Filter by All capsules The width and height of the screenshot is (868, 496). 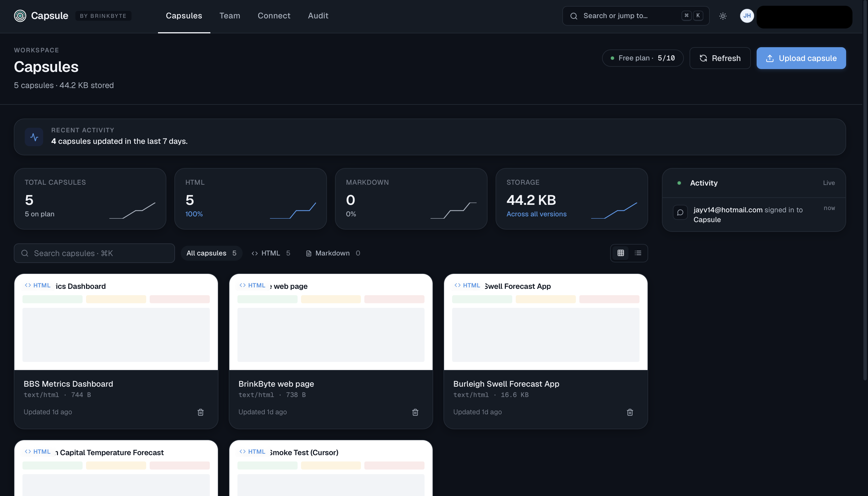(211, 253)
